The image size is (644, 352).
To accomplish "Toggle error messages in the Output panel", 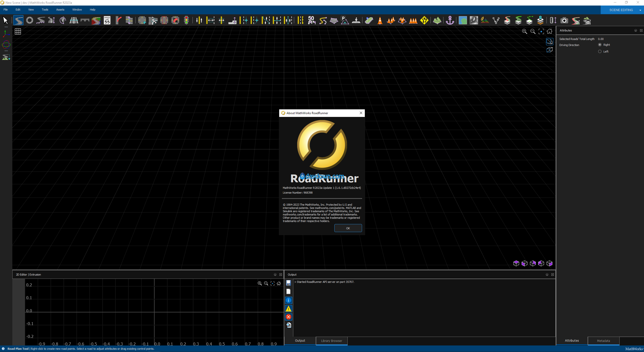I will coord(289,317).
